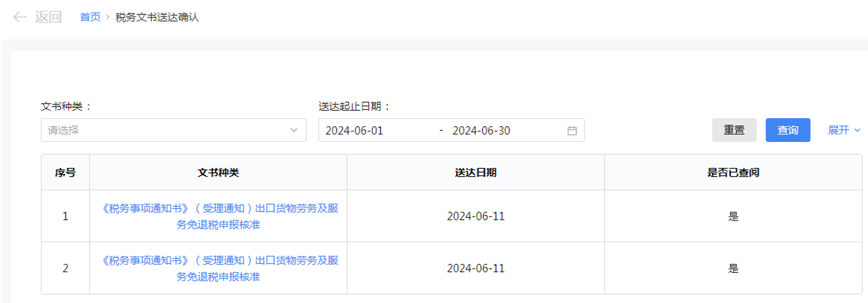Select the 请选择 document type combo box

[173, 130]
